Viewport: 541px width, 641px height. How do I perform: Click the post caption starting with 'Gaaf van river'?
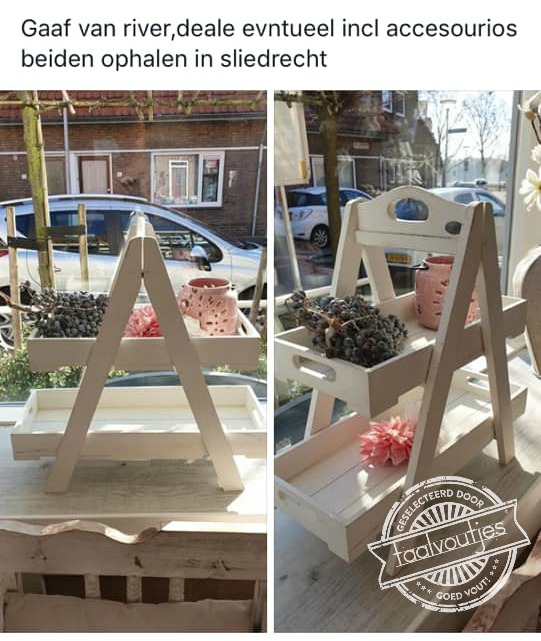click(269, 43)
